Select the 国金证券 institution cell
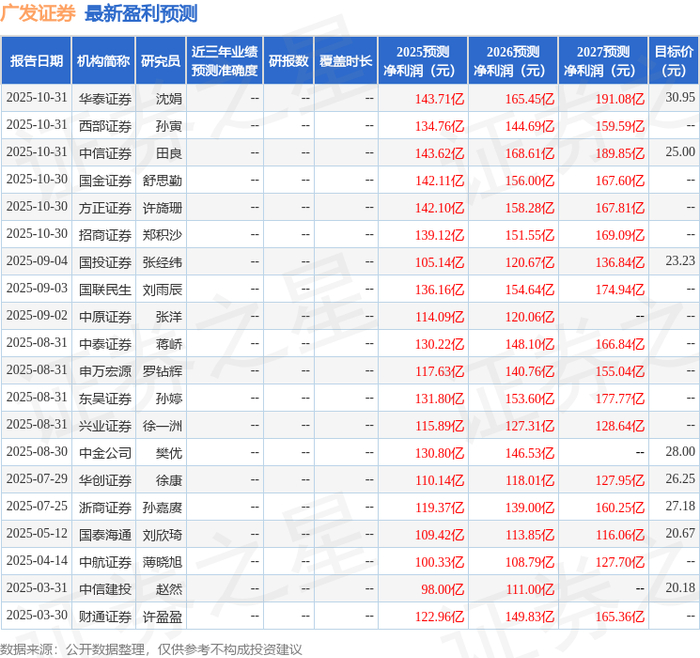 click(x=105, y=180)
